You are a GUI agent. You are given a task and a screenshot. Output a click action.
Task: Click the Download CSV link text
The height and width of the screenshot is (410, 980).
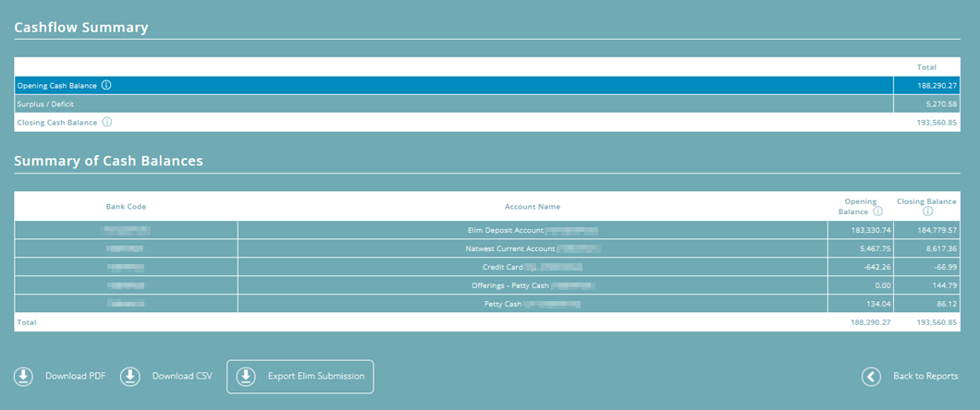[182, 377]
